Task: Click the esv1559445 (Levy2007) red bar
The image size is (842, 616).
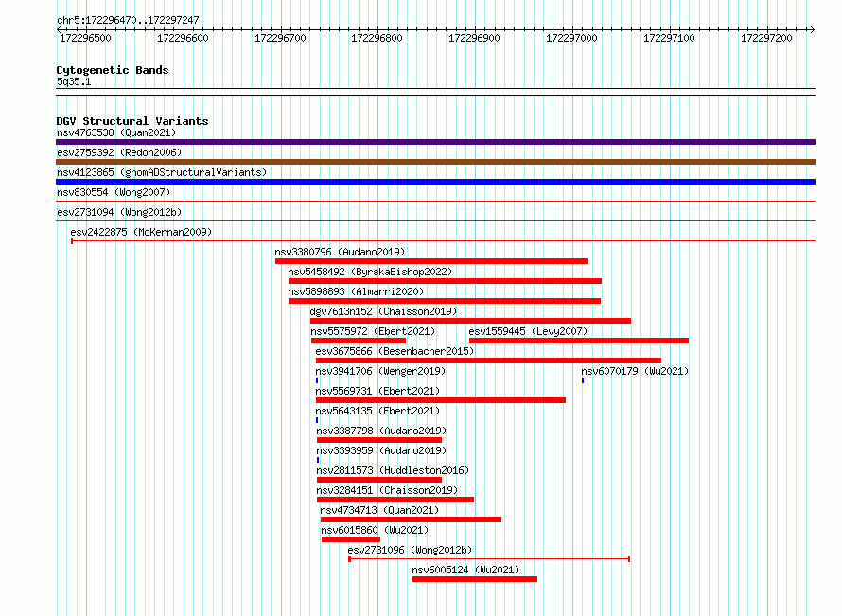Action: (579, 341)
